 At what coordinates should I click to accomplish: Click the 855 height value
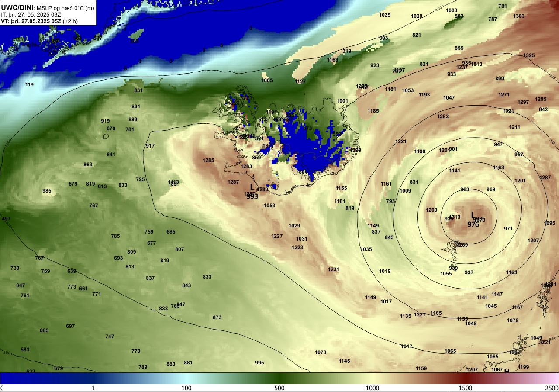[x=459, y=48]
